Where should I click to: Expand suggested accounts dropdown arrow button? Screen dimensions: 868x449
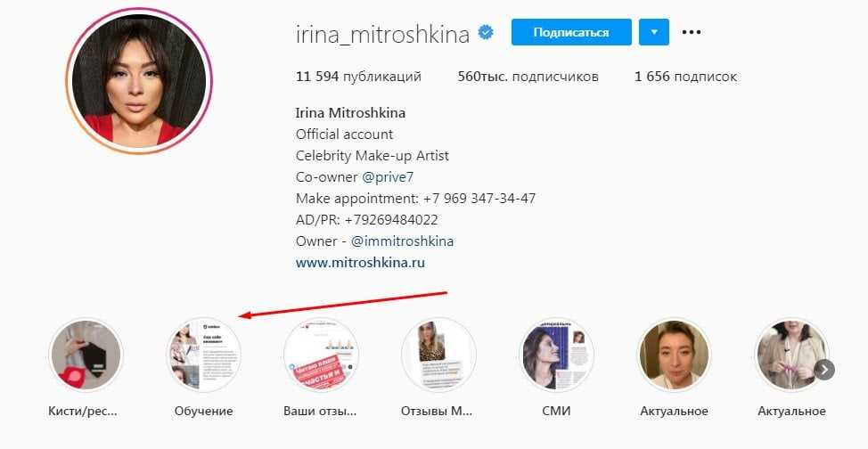click(654, 32)
